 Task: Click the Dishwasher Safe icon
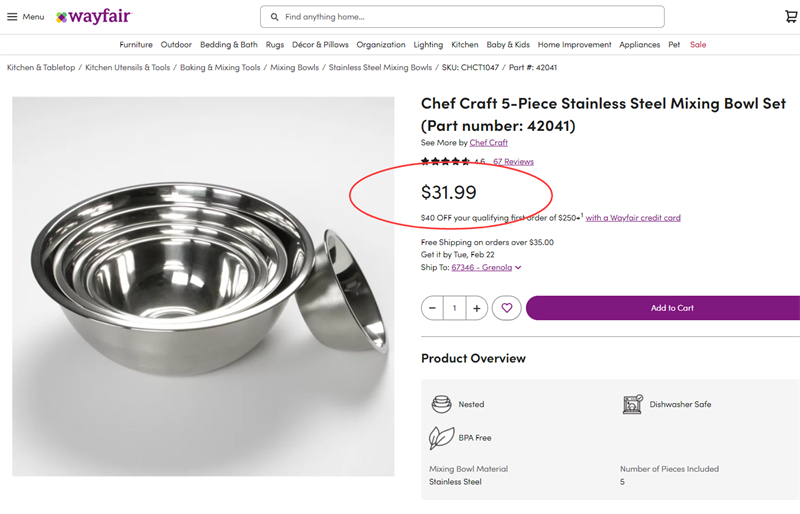click(632, 404)
